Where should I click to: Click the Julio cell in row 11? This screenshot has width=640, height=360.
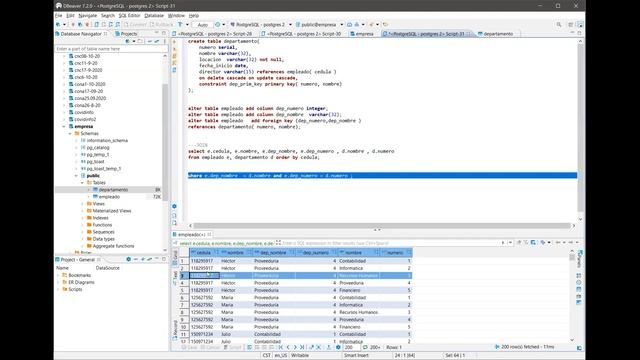coord(236,334)
